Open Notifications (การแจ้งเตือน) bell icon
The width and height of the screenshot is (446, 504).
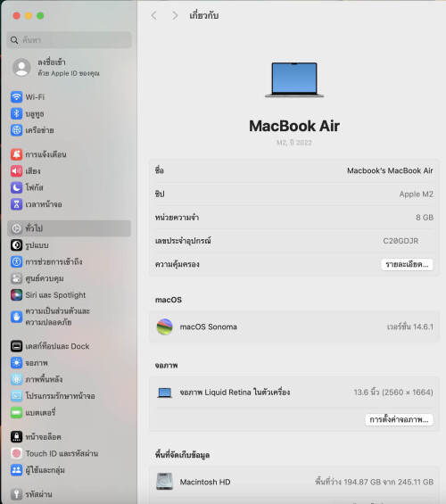coord(16,154)
